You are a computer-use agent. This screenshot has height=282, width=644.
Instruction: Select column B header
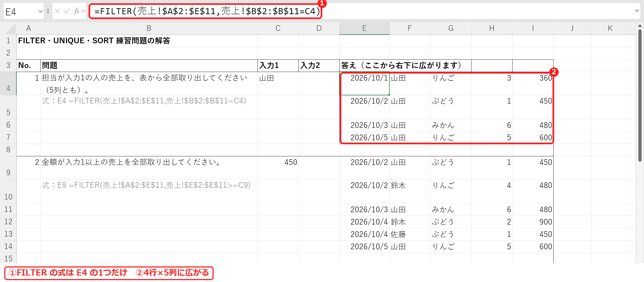point(149,28)
